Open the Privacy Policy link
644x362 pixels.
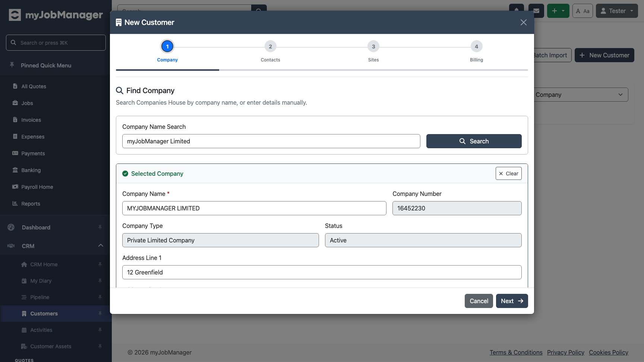pos(566,352)
